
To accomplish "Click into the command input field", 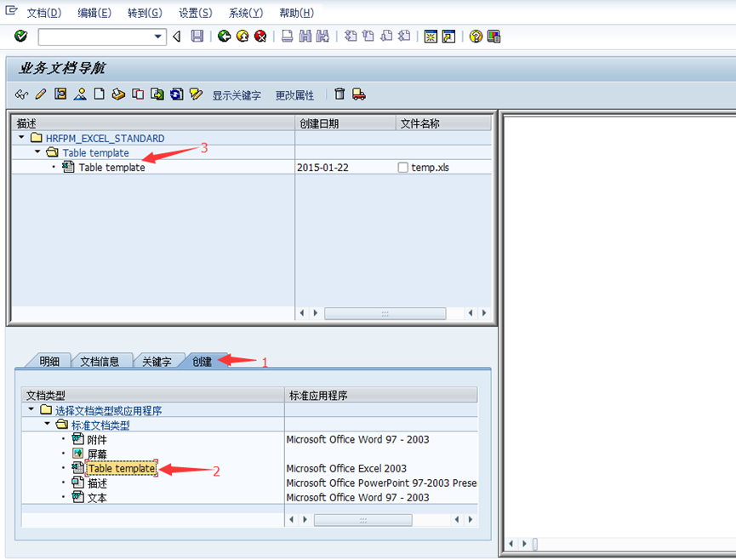I will tap(96, 37).
